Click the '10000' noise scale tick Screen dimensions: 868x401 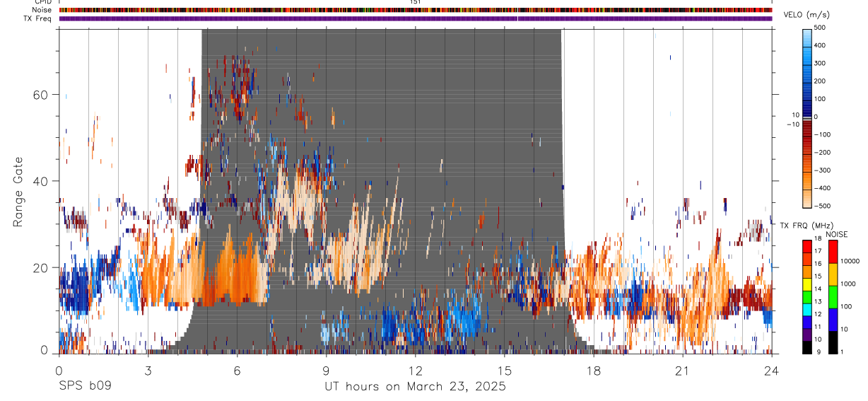tap(851, 262)
